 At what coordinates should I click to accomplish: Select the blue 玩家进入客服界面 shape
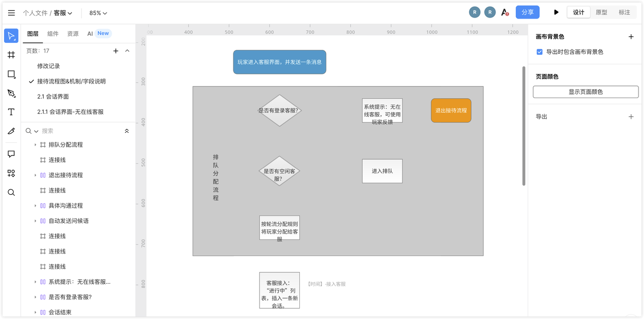coord(279,62)
